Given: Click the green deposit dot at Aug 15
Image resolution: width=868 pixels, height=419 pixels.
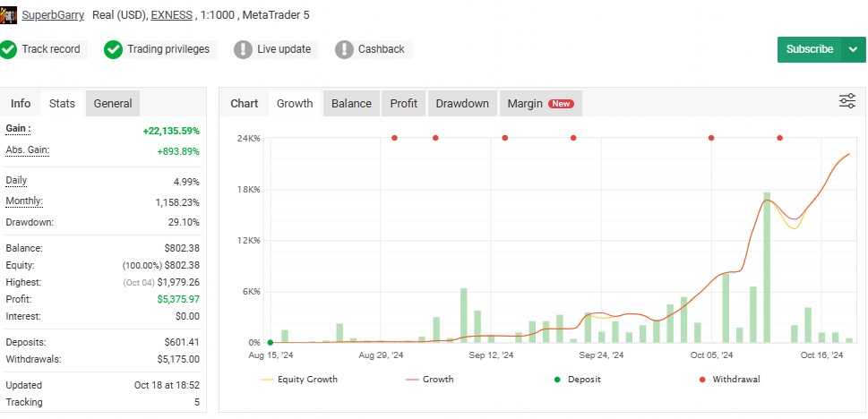Looking at the screenshot, I should pos(271,343).
